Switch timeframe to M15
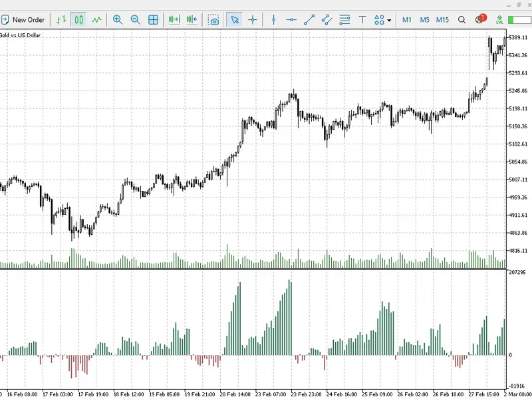The image size is (532, 399). pos(442,20)
